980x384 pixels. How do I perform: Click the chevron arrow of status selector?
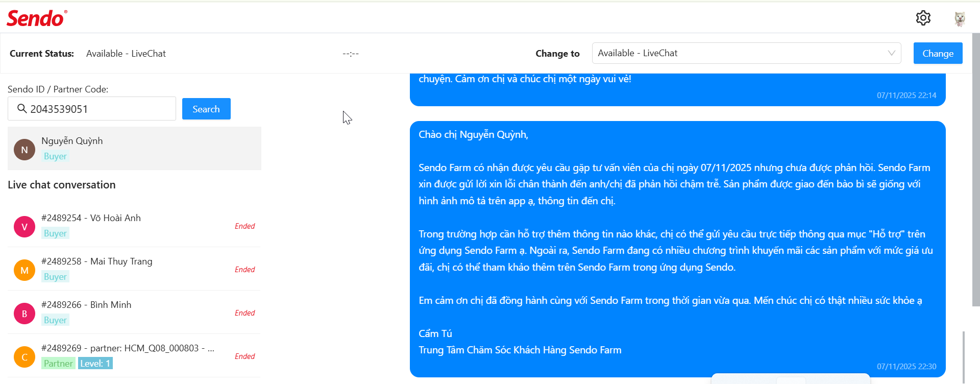pyautogui.click(x=891, y=53)
